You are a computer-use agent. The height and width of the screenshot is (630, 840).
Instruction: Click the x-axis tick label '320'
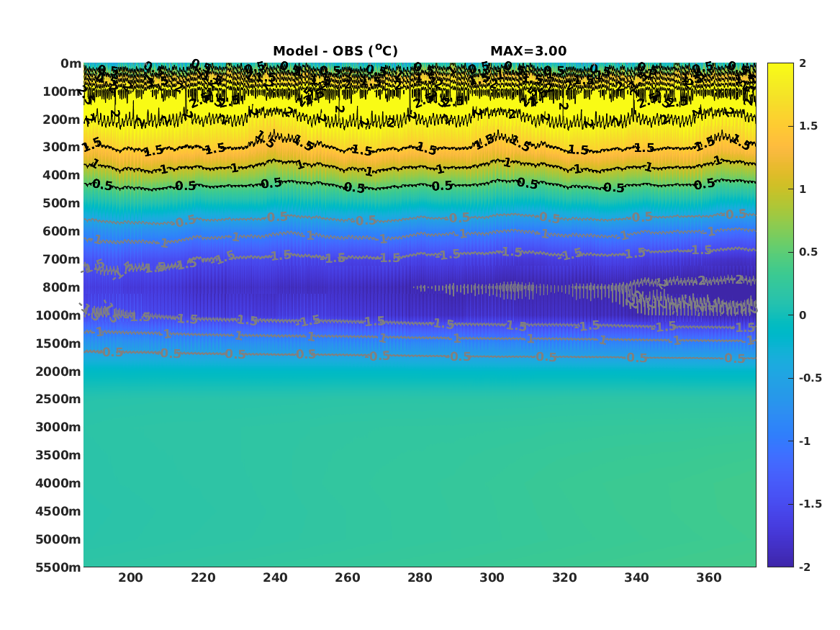(564, 577)
